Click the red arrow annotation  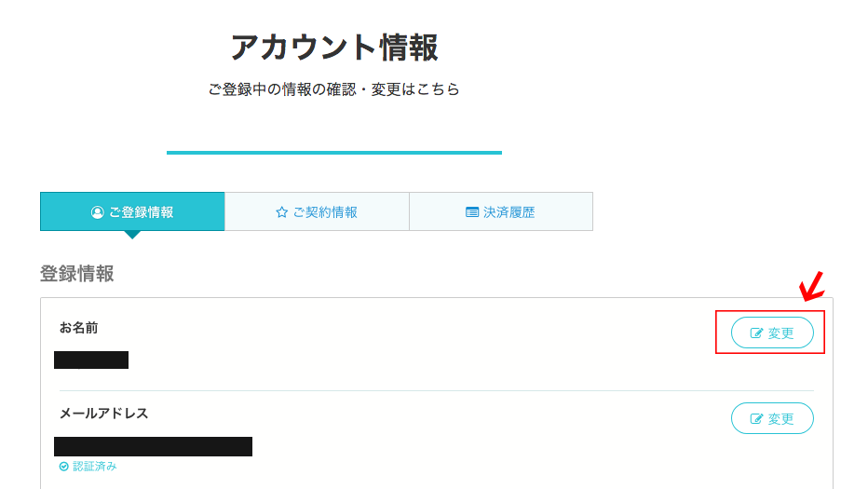click(811, 286)
